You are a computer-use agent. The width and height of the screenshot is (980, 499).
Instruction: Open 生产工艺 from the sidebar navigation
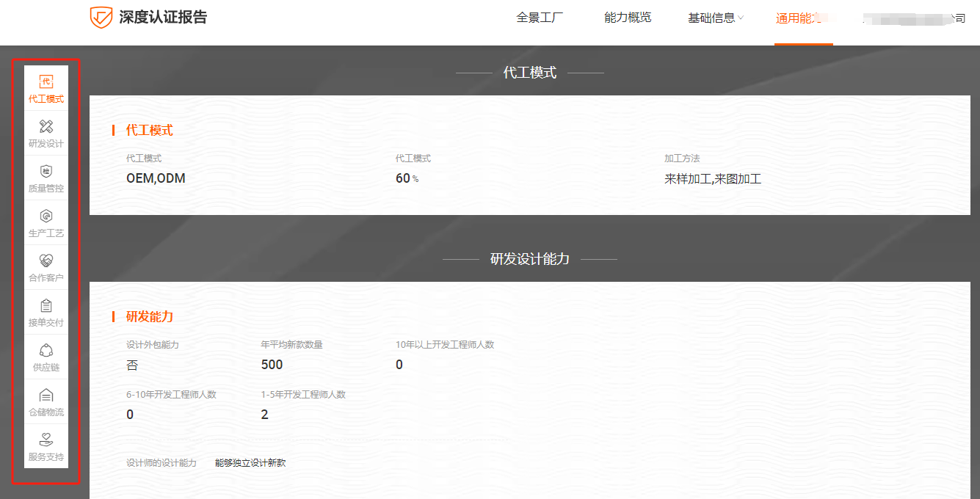pos(46,222)
